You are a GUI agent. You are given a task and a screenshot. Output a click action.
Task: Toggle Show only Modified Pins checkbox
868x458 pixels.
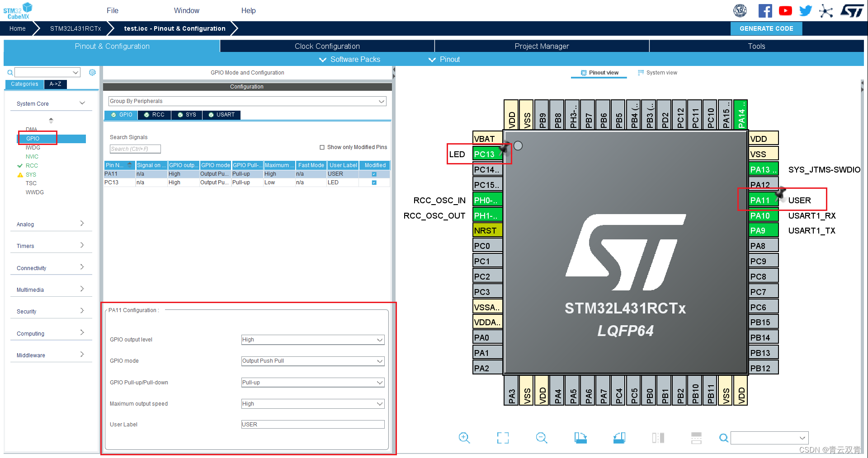[x=322, y=147]
